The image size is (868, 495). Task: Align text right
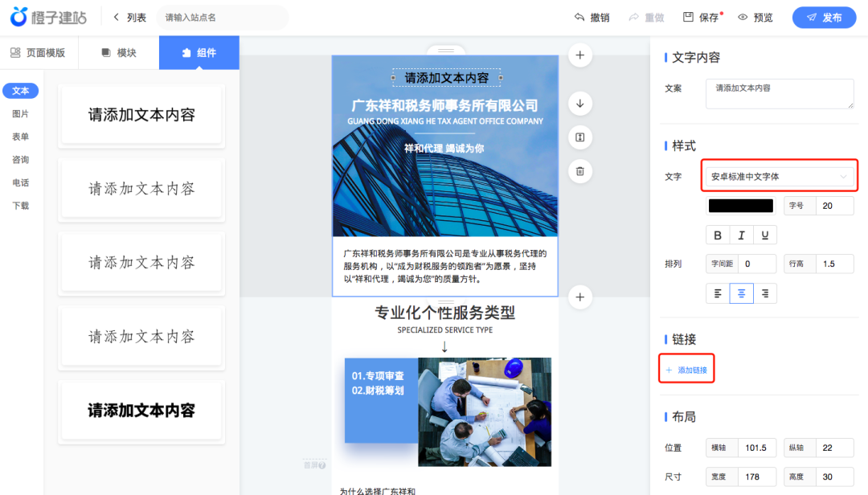(765, 293)
